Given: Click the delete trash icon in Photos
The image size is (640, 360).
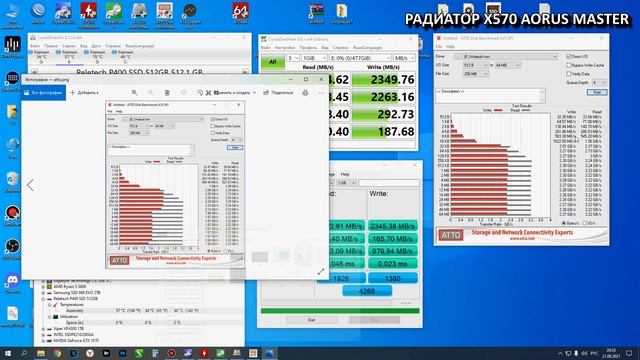Looking at the screenshot, I should point(167,93).
